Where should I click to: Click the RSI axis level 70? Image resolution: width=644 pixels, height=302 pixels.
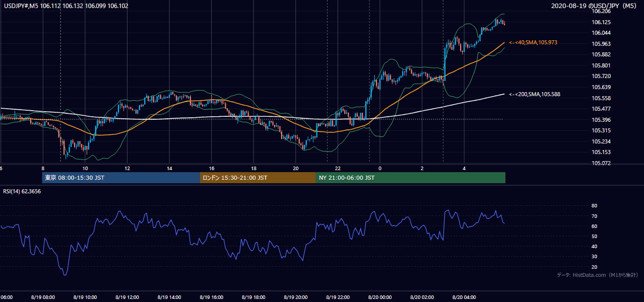(x=595, y=216)
